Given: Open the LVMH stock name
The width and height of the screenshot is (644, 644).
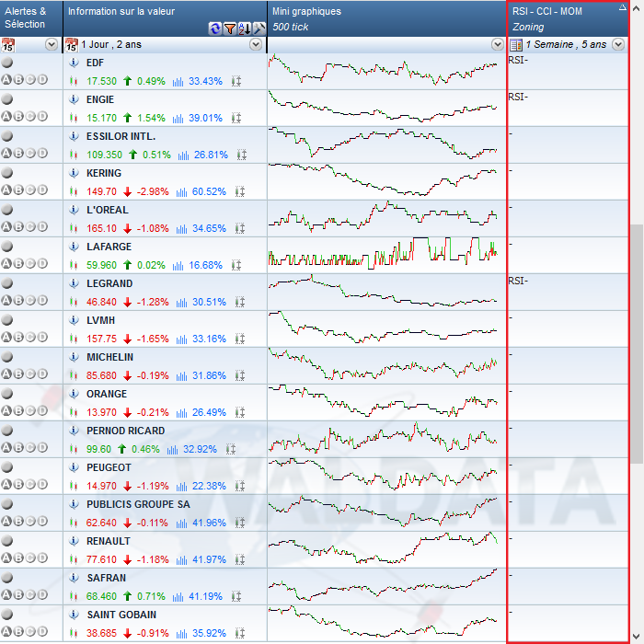Looking at the screenshot, I should (100, 320).
